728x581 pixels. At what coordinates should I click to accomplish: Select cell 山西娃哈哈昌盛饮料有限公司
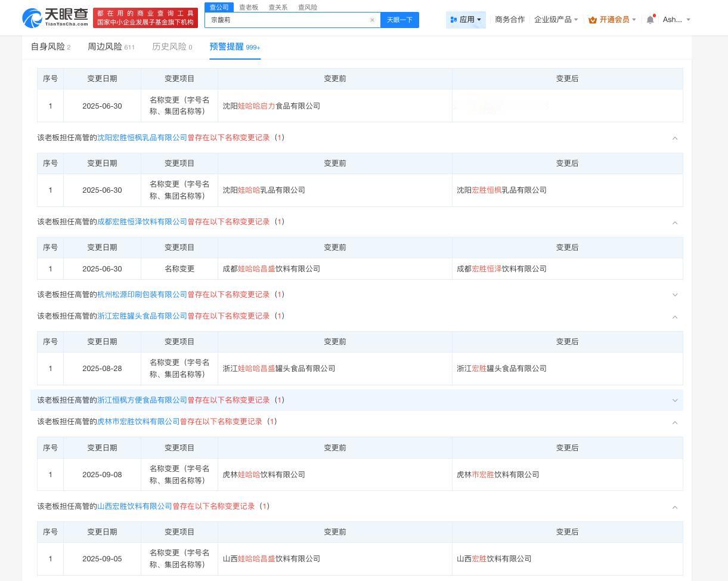[x=334, y=559]
